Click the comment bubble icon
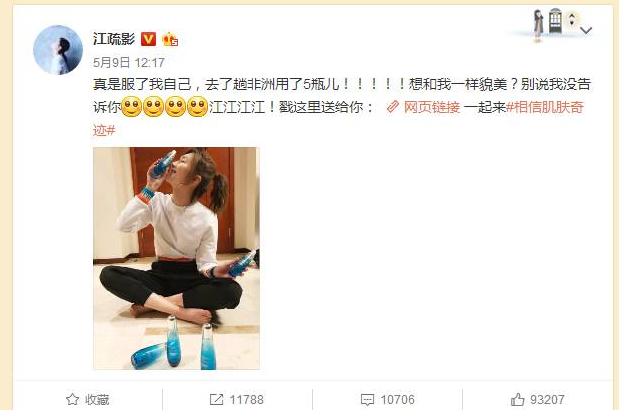624x420 pixels. pyautogui.click(x=367, y=400)
